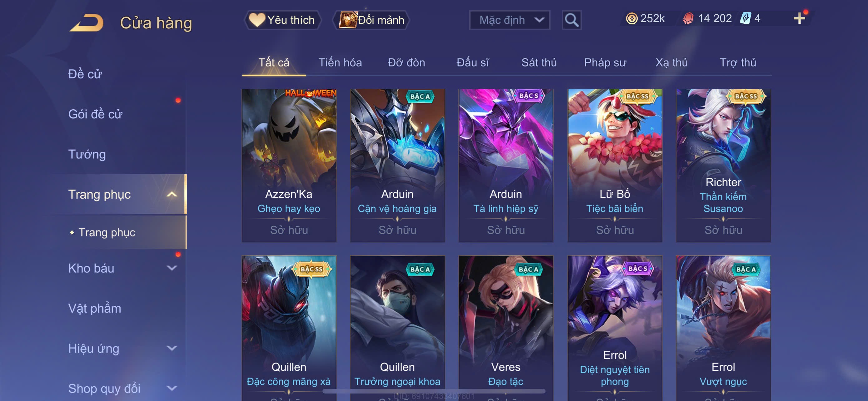
Task: Expand the Hiệu ứng sidebar section
Action: (172, 349)
